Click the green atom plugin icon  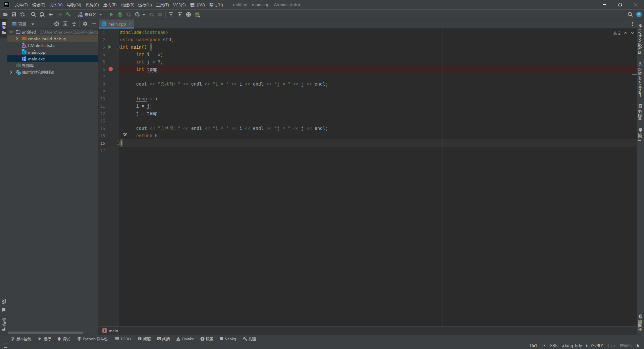coord(197,14)
